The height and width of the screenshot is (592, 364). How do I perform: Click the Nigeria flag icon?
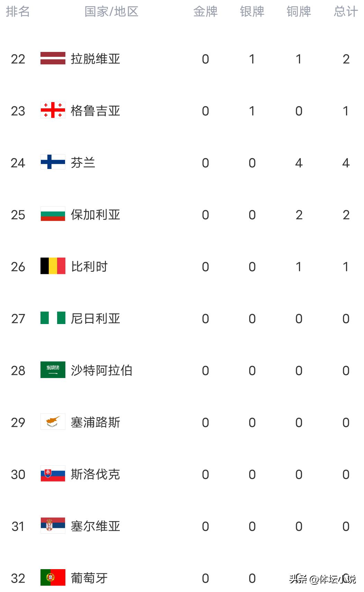[x=53, y=317]
